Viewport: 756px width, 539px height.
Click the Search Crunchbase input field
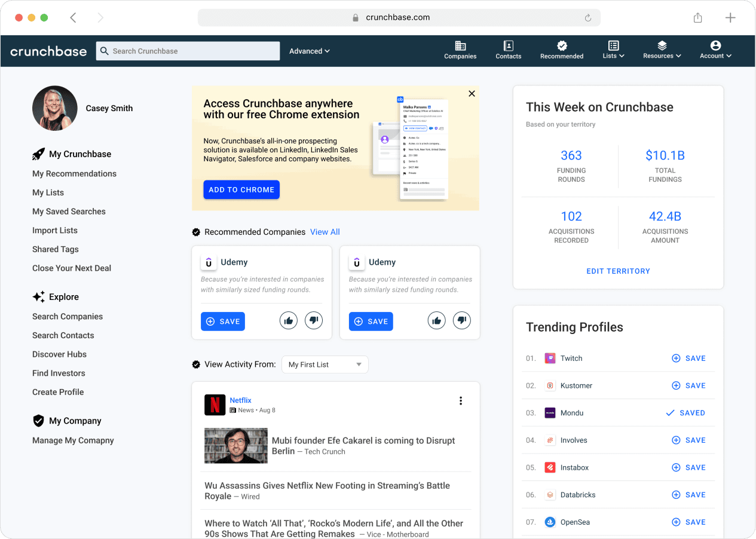coord(188,51)
